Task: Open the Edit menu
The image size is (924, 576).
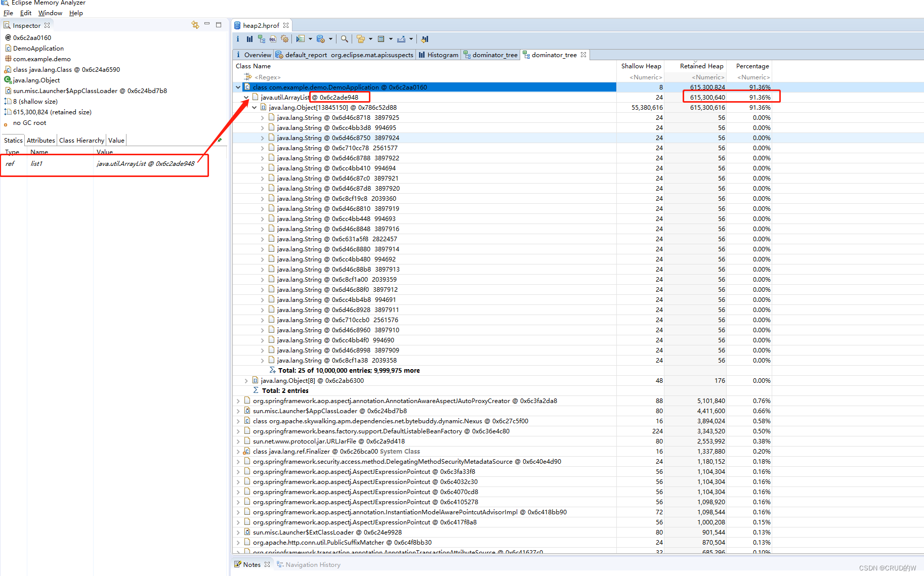Action: coord(26,13)
